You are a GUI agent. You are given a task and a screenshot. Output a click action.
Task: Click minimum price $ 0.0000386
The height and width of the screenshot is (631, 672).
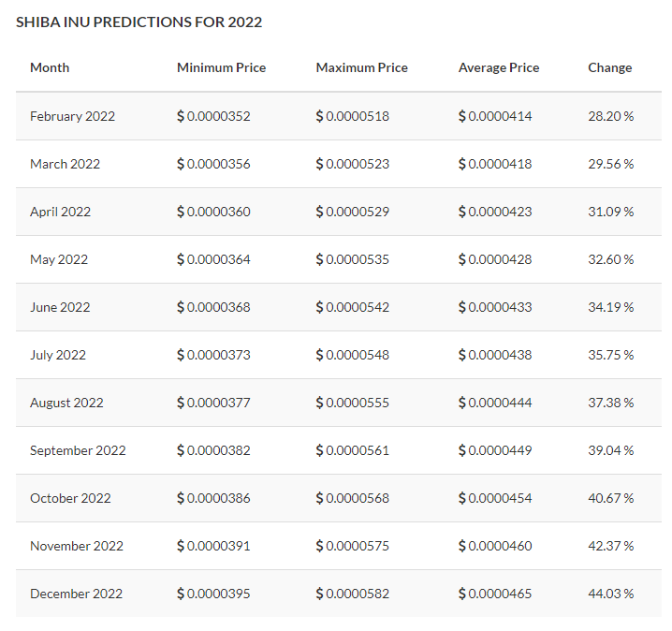[x=213, y=498]
